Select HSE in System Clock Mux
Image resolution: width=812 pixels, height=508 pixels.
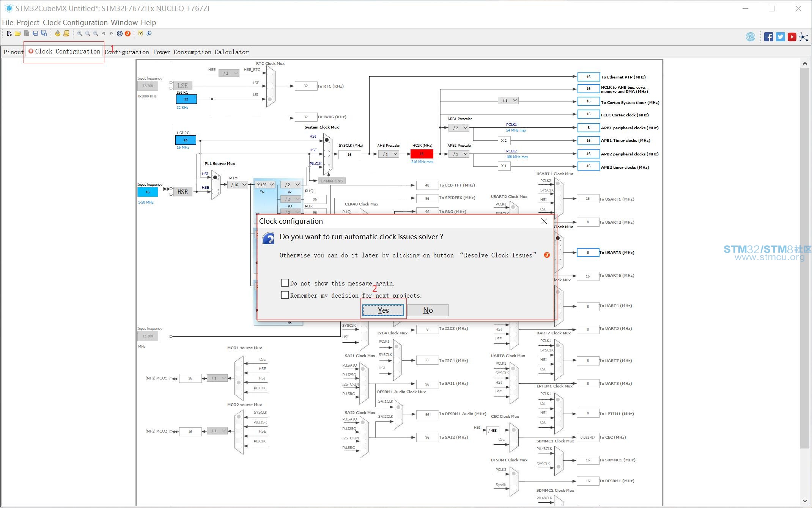(327, 154)
